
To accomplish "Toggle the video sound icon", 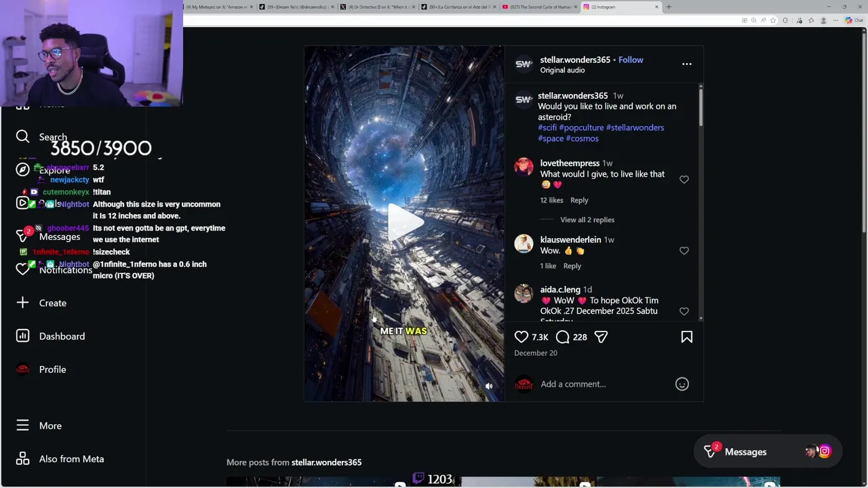I will [489, 386].
